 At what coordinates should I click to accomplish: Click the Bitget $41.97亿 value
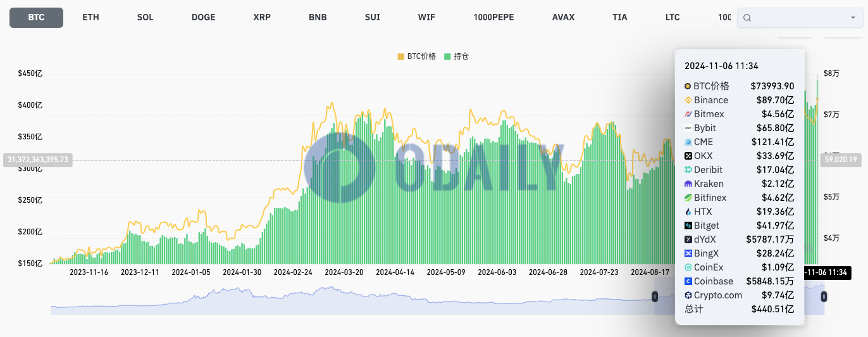coord(776,226)
